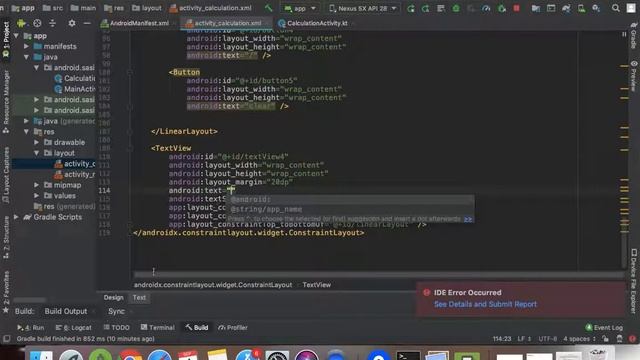Click the red Stop button
This screenshot has width=640, height=360.
tap(517, 8)
